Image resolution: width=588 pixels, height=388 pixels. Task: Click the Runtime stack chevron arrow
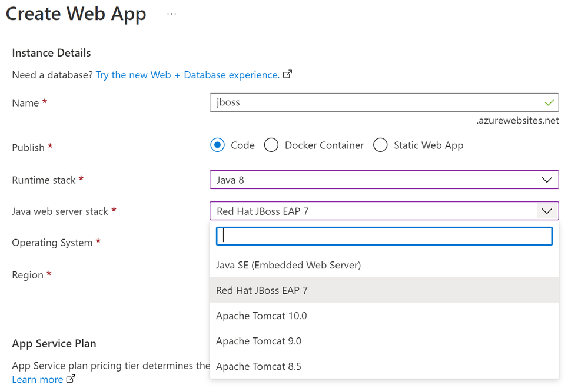click(x=546, y=180)
